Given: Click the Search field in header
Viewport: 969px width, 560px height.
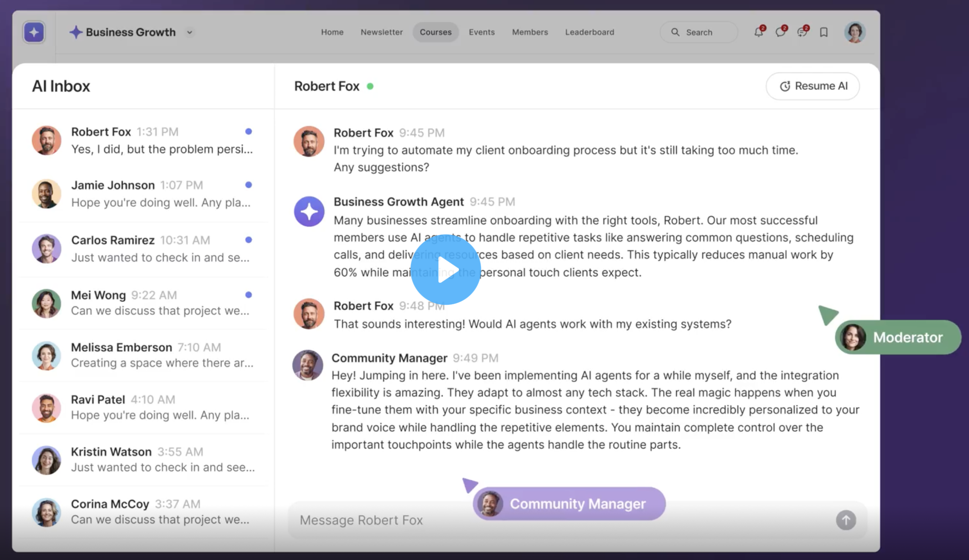Looking at the screenshot, I should 698,32.
